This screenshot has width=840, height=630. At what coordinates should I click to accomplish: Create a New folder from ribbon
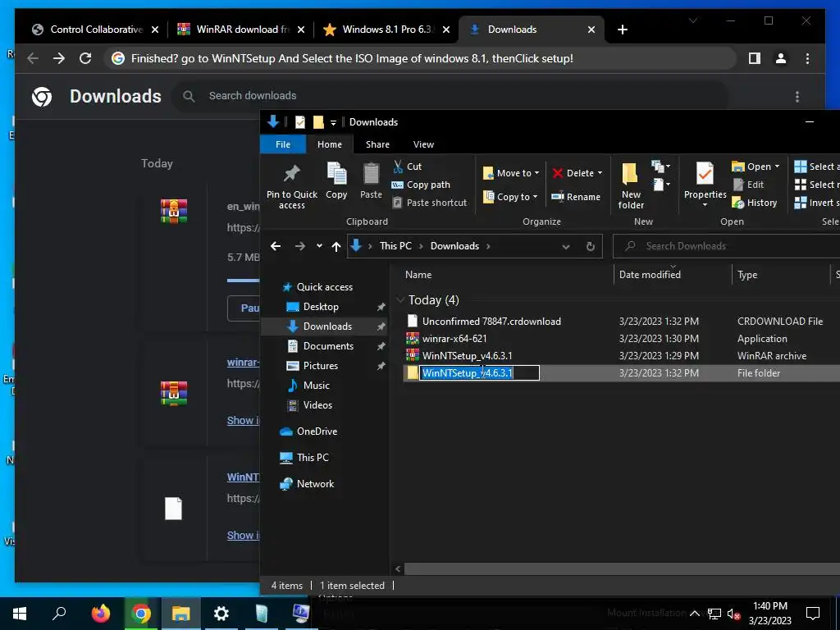[x=631, y=186]
